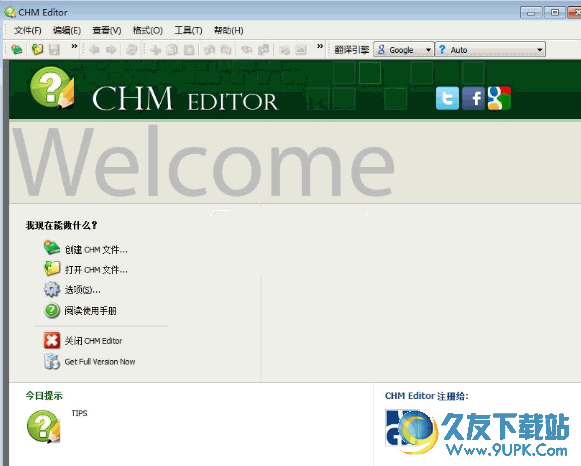This screenshot has width=581, height=466.
Task: Click the green question icon beside 阅读使用手册
Action: point(52,310)
